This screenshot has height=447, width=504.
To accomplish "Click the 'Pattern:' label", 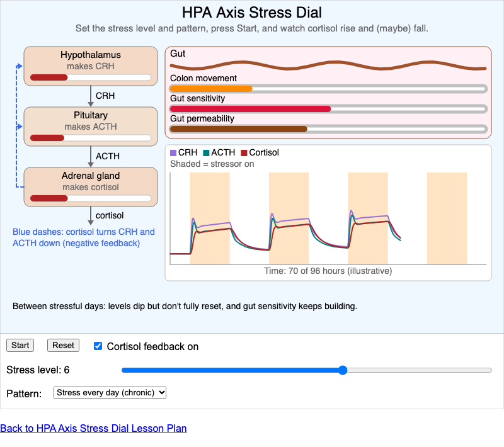I will tap(24, 393).
